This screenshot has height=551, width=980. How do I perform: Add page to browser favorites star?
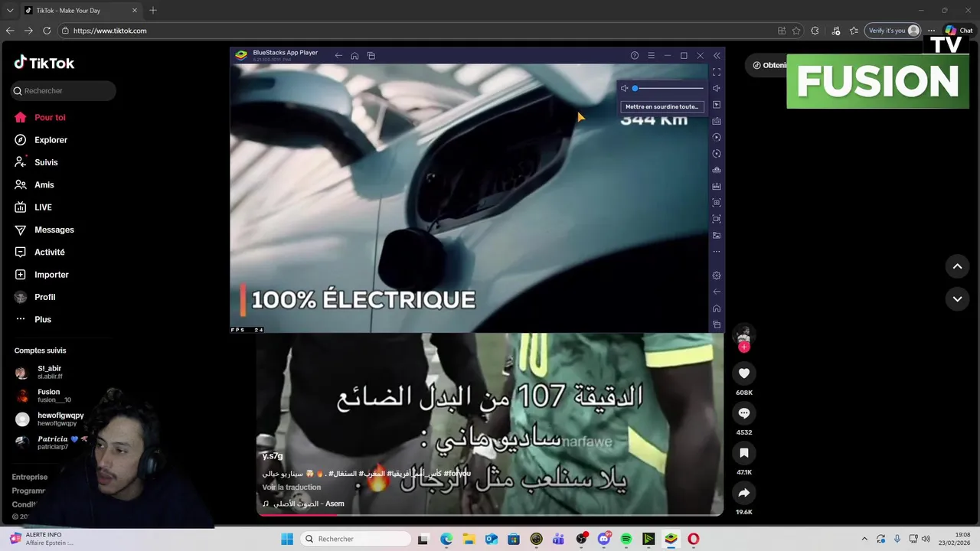(796, 31)
